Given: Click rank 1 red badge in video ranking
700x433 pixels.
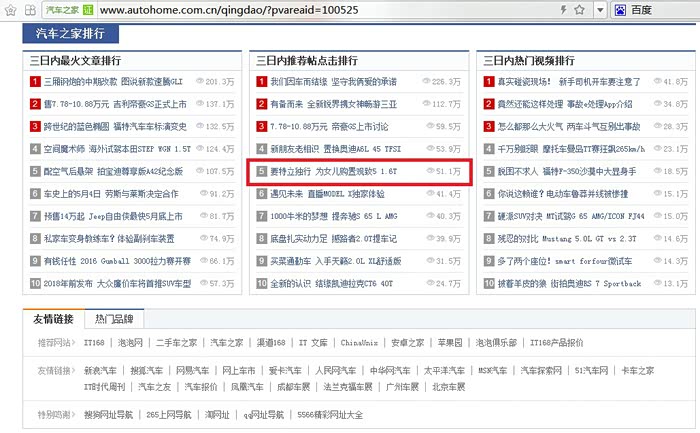Looking at the screenshot, I should pyautogui.click(x=488, y=81).
